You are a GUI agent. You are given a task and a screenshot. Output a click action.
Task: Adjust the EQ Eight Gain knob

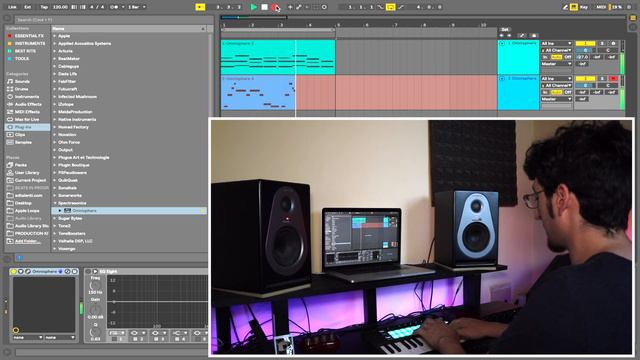[95, 310]
